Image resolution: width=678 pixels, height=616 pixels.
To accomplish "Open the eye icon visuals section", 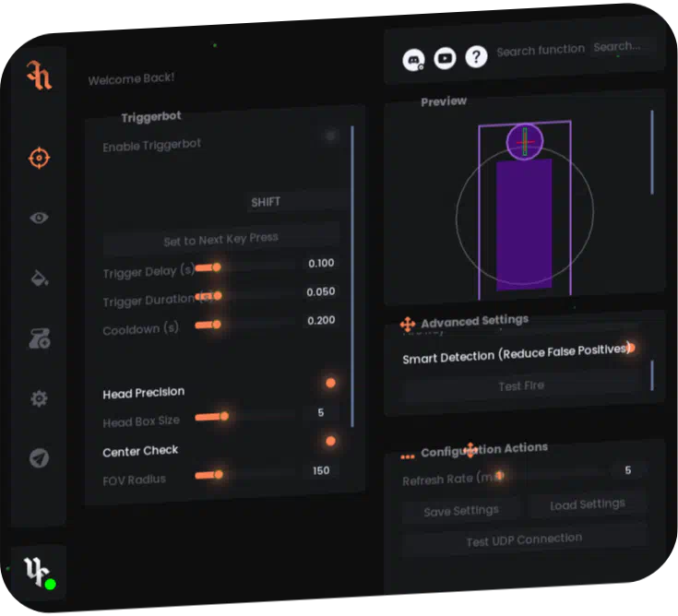I will (x=39, y=218).
